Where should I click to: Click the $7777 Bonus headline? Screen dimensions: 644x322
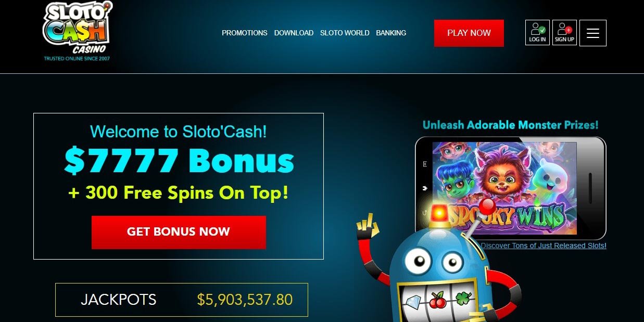[x=179, y=161]
